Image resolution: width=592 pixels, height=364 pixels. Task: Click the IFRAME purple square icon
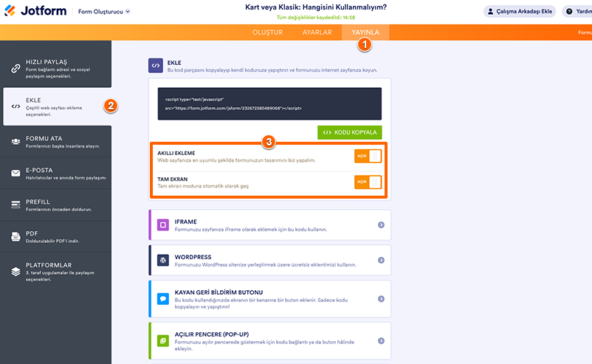(x=162, y=225)
